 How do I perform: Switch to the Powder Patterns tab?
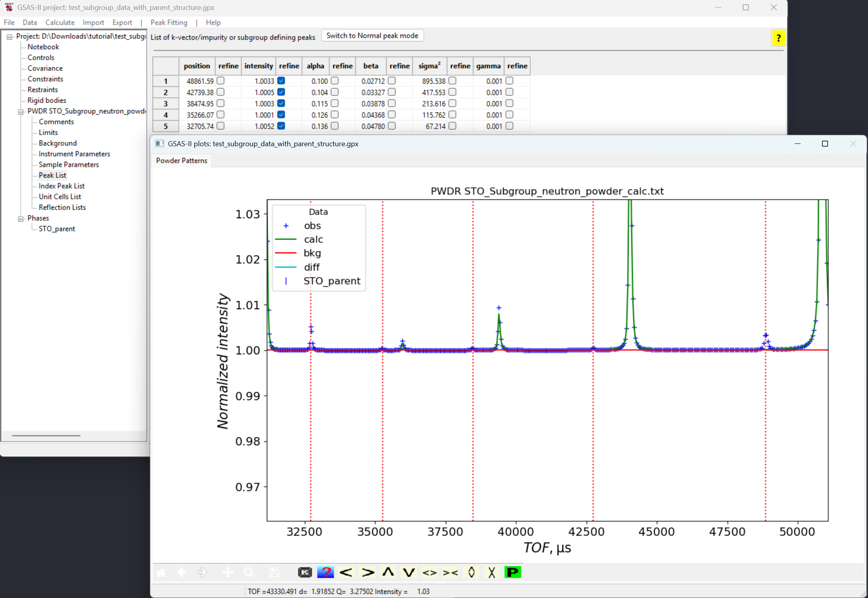point(182,160)
